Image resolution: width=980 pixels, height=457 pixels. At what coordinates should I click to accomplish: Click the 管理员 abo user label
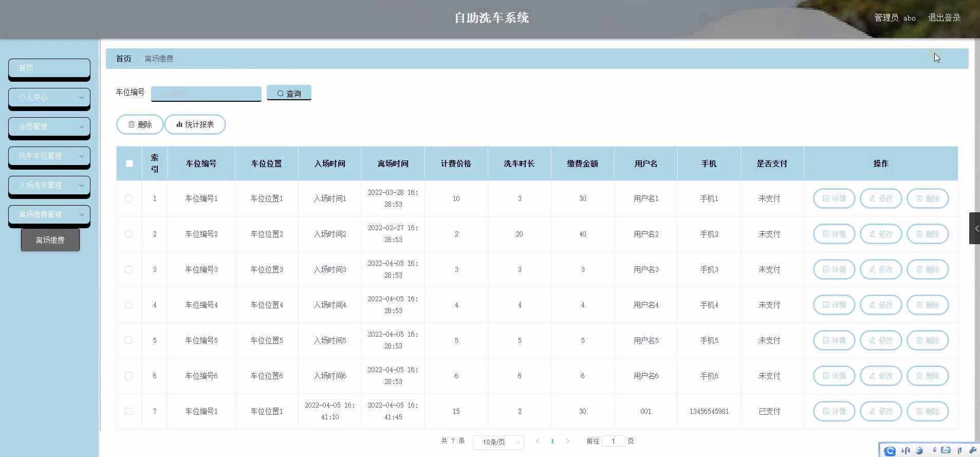895,17
